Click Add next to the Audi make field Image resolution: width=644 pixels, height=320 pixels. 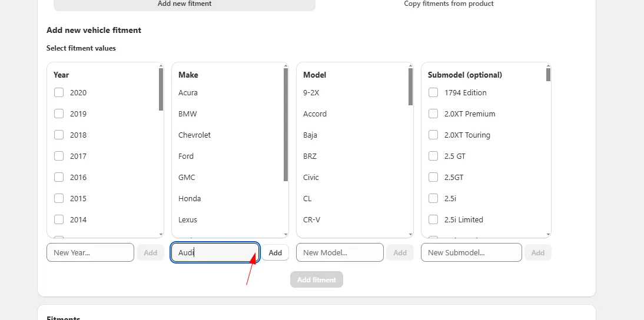tap(275, 253)
